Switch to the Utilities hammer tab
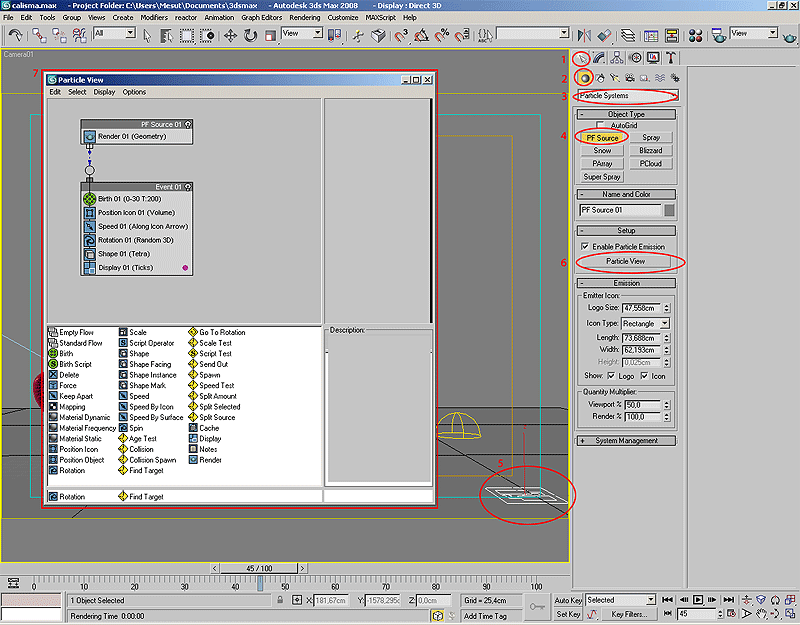The height and width of the screenshot is (625, 800). point(671,58)
